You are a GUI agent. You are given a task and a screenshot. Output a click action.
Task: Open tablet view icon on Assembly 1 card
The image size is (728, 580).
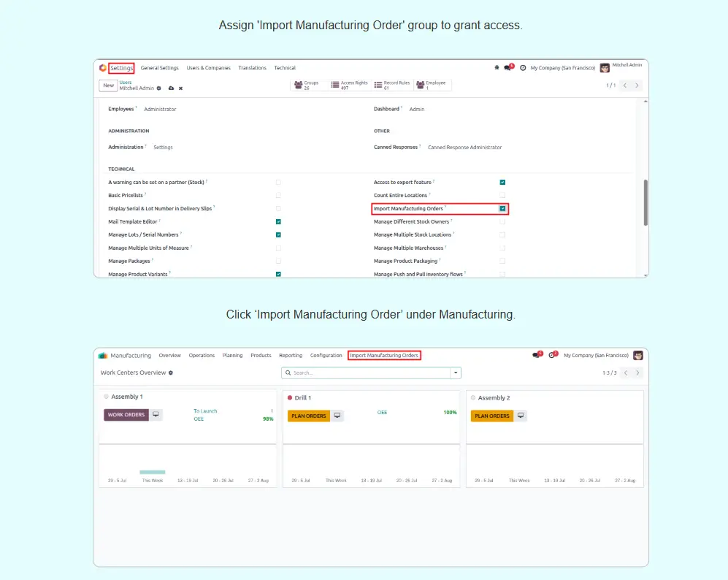156,415
